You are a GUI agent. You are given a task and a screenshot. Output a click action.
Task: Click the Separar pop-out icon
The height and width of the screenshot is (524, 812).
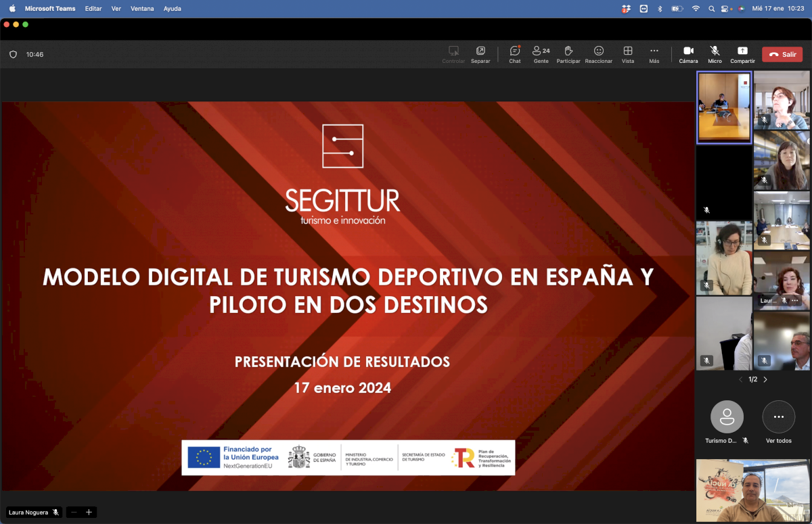click(480, 51)
